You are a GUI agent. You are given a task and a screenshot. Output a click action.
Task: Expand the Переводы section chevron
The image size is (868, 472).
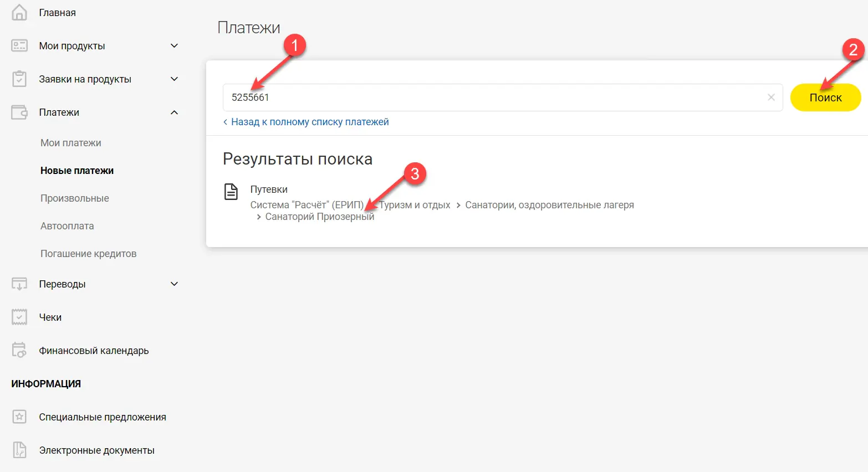click(174, 284)
